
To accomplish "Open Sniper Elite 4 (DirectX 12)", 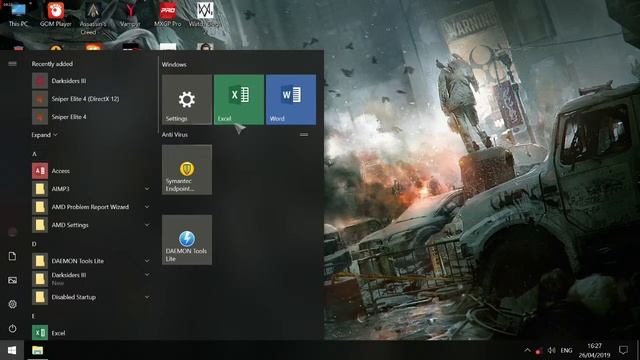I will [91, 99].
